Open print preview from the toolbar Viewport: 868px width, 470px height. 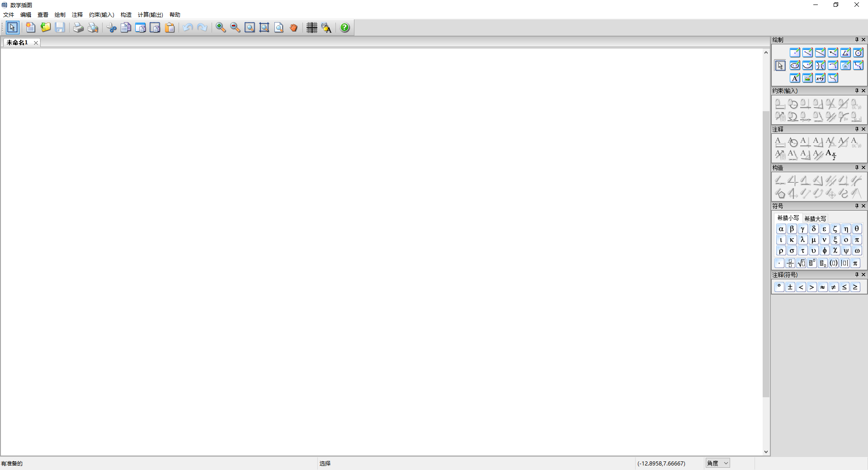[x=93, y=28]
